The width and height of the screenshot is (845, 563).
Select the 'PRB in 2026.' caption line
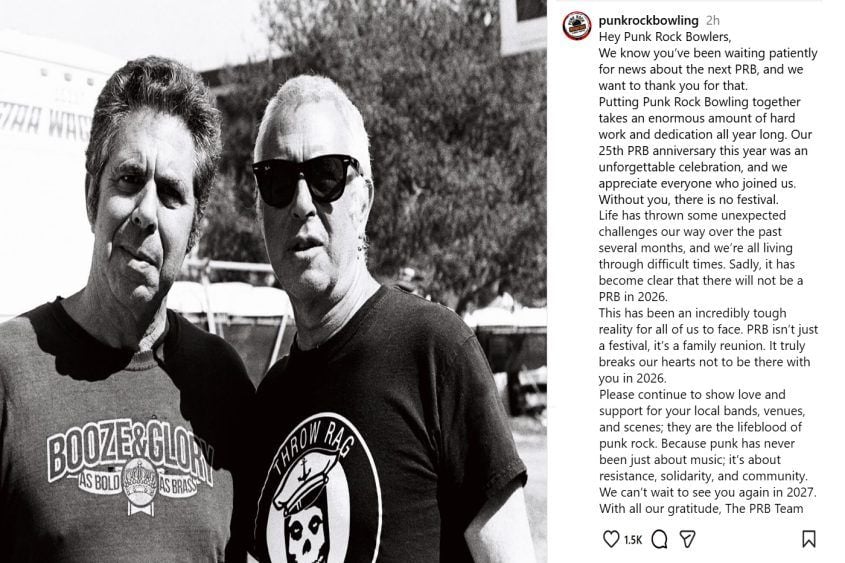coord(633,297)
